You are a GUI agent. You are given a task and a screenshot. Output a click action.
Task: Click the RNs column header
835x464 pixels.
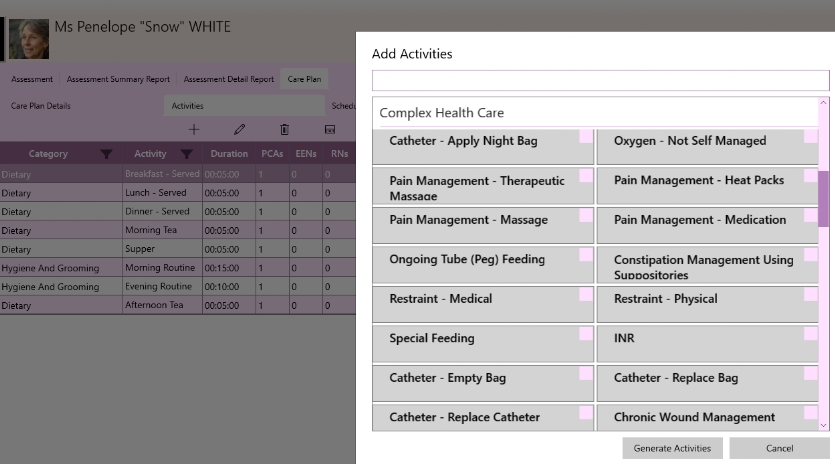339,154
